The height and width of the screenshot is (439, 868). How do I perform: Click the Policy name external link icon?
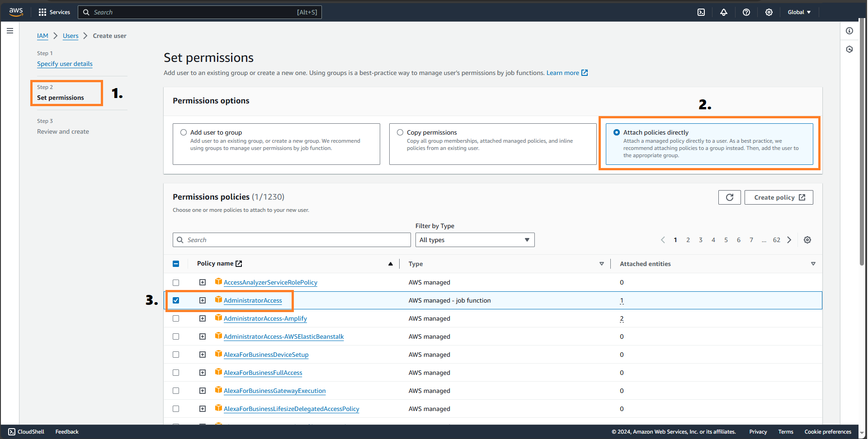239,263
